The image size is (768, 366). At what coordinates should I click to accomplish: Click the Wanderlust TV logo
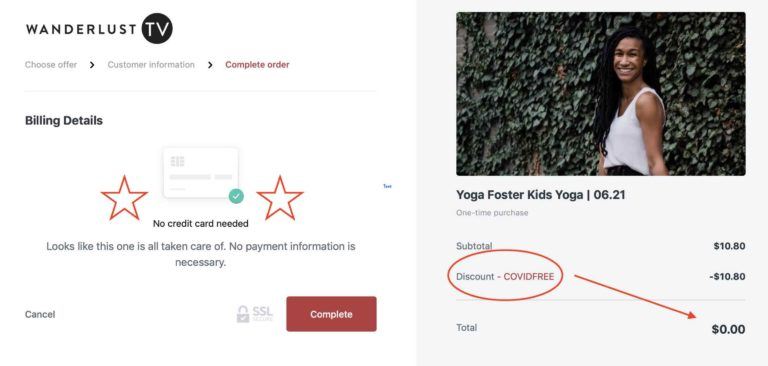point(99,28)
